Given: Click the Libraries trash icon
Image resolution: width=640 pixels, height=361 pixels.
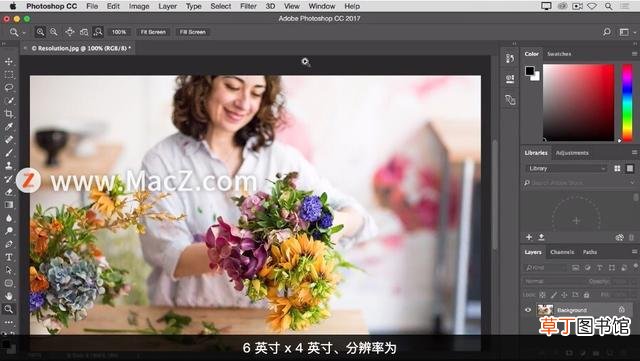Looking at the screenshot, I should [631, 237].
